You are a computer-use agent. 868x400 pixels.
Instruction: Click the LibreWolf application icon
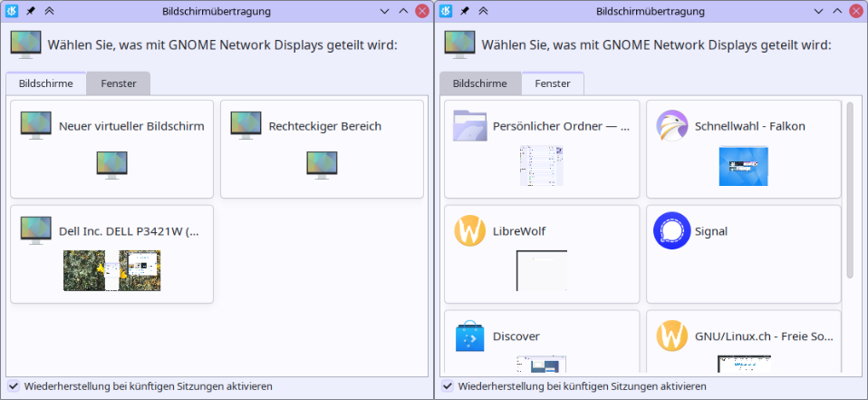pos(469,231)
